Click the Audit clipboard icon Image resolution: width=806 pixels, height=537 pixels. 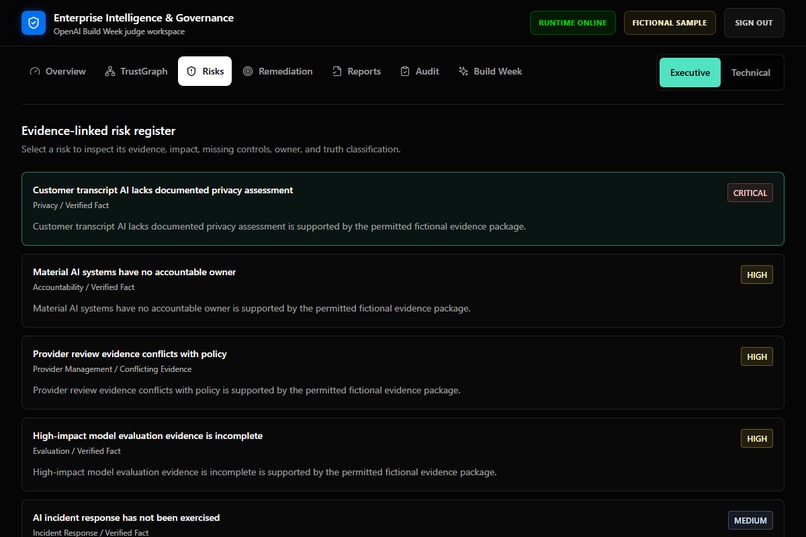point(405,71)
